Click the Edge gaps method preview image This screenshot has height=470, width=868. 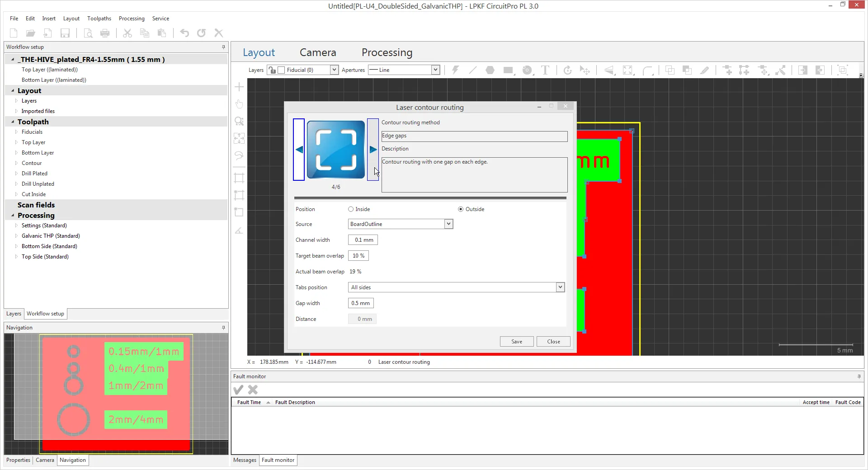point(336,150)
